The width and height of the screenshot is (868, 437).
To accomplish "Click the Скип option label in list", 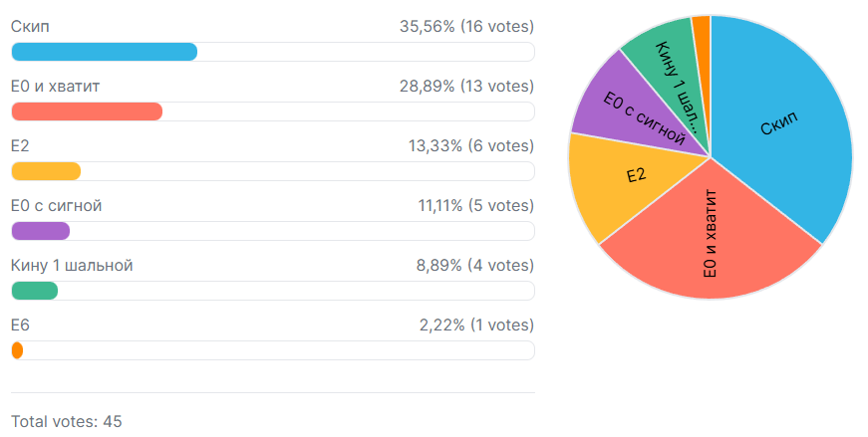I will pos(30,26).
